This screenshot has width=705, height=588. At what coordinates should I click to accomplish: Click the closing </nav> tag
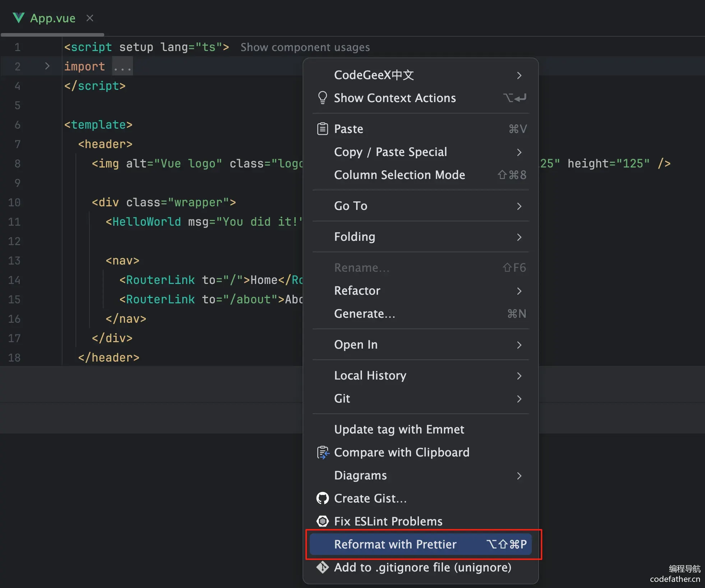pos(126,319)
